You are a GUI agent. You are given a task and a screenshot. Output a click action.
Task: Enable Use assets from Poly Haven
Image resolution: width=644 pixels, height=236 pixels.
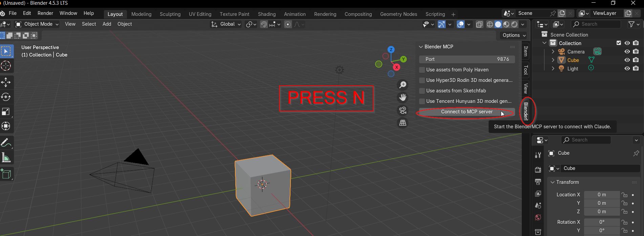point(422,70)
